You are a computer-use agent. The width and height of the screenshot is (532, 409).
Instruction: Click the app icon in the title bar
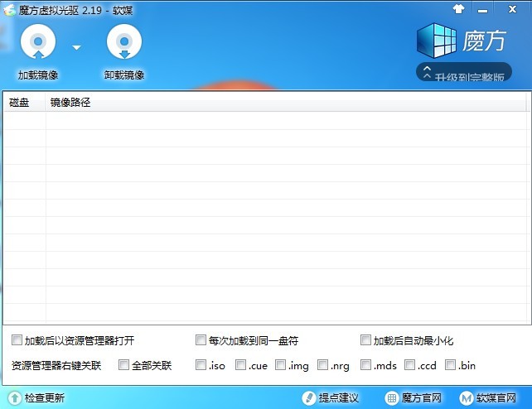tap(9, 10)
